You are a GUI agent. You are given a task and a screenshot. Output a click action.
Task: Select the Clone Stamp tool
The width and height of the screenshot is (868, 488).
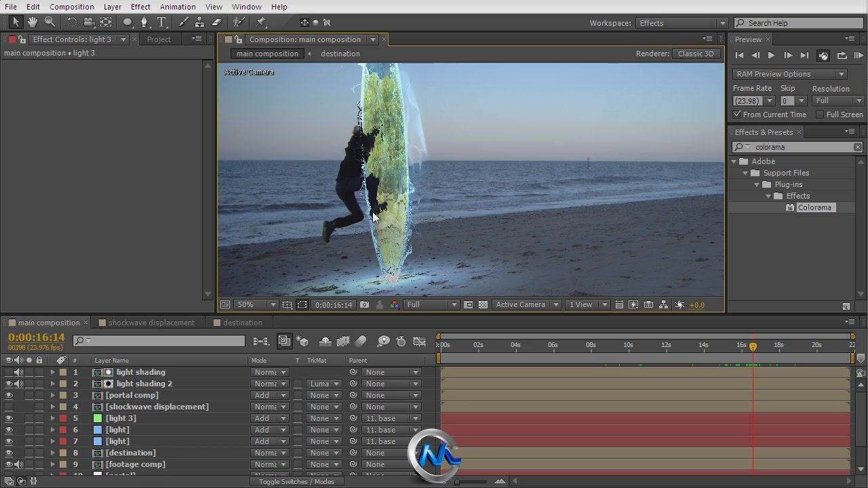pyautogui.click(x=200, y=22)
